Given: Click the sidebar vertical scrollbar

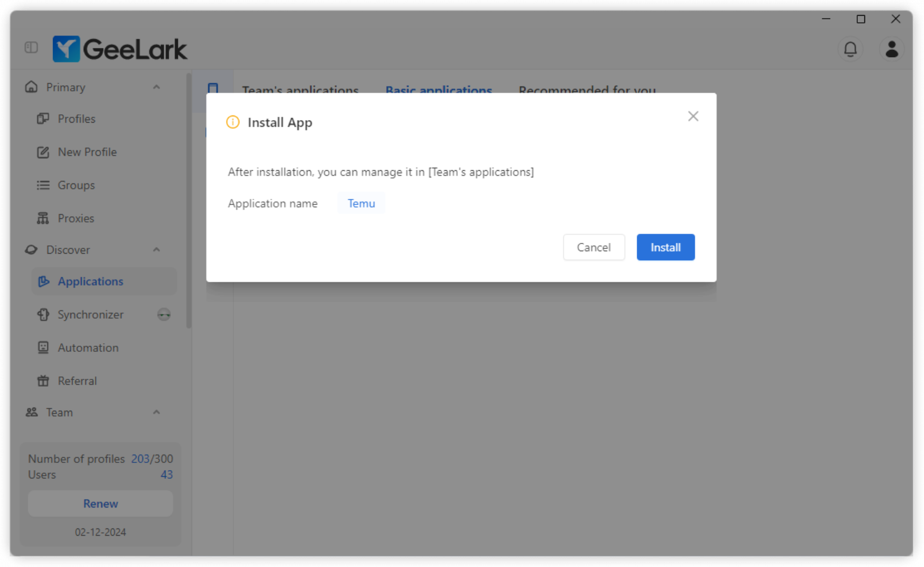Looking at the screenshot, I should [x=189, y=201].
